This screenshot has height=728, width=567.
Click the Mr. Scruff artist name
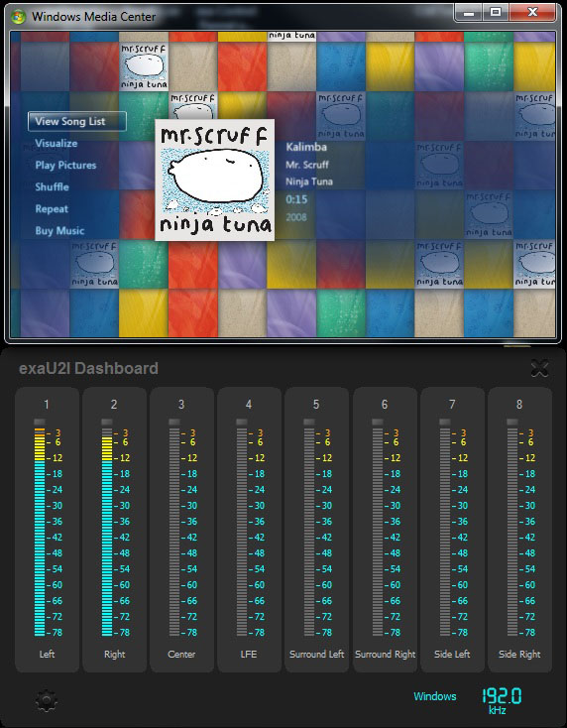[x=307, y=165]
